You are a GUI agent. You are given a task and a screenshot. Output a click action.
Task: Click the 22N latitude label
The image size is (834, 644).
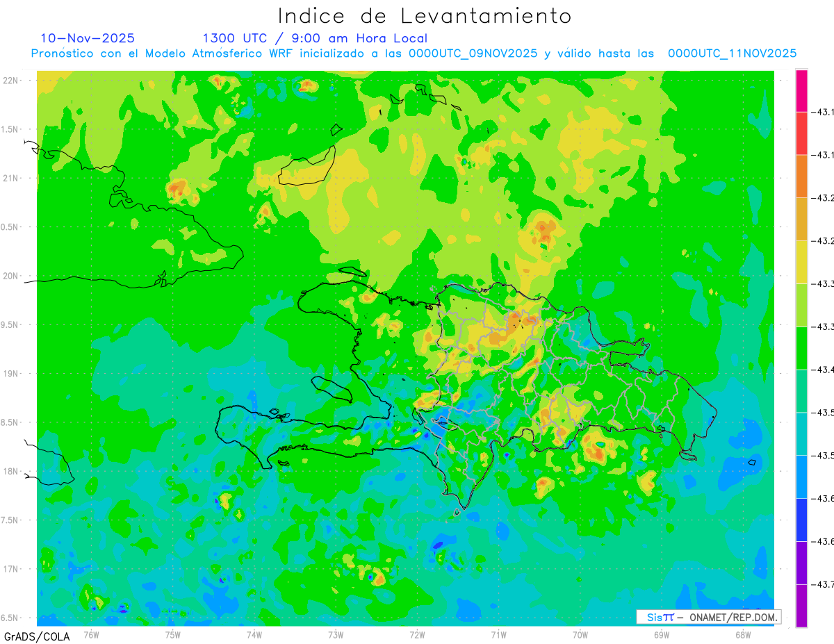[x=11, y=80]
